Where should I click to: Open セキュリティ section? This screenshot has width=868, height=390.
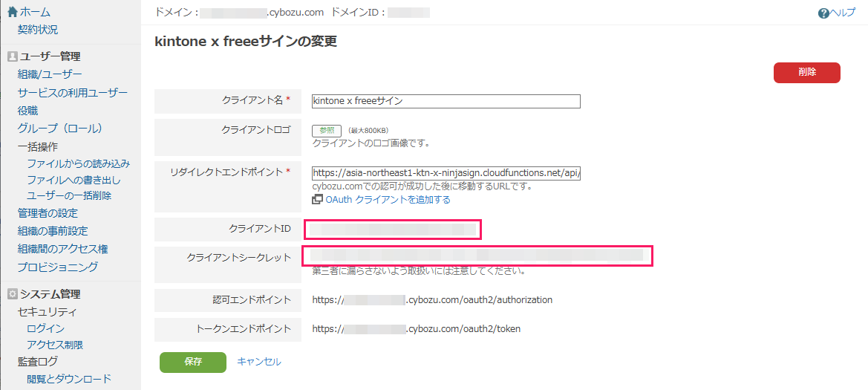point(47,311)
